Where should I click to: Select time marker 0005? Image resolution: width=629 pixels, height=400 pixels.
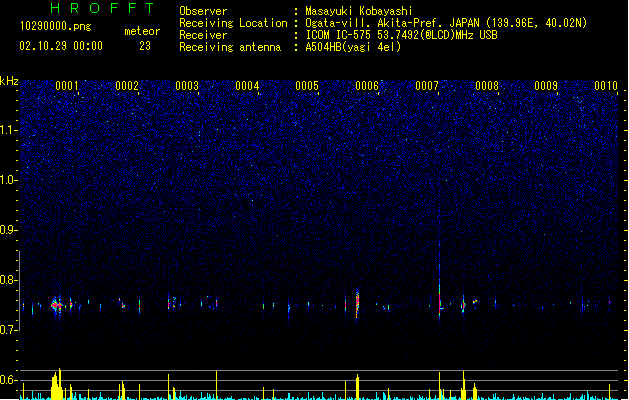(307, 86)
